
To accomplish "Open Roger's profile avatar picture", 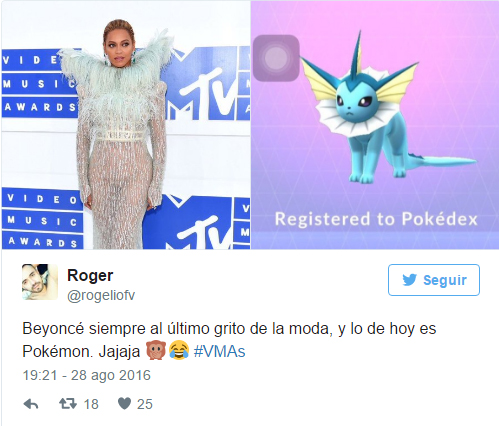I will click(x=40, y=282).
